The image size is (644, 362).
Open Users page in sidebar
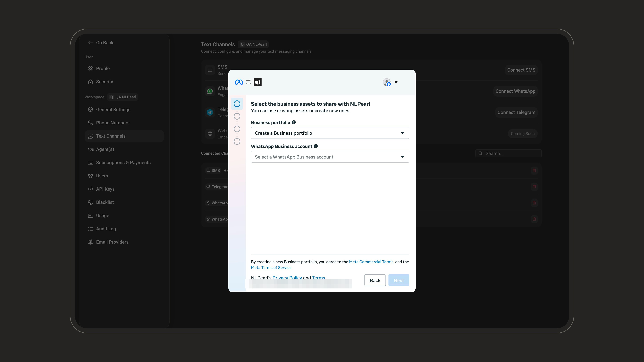(x=124, y=176)
